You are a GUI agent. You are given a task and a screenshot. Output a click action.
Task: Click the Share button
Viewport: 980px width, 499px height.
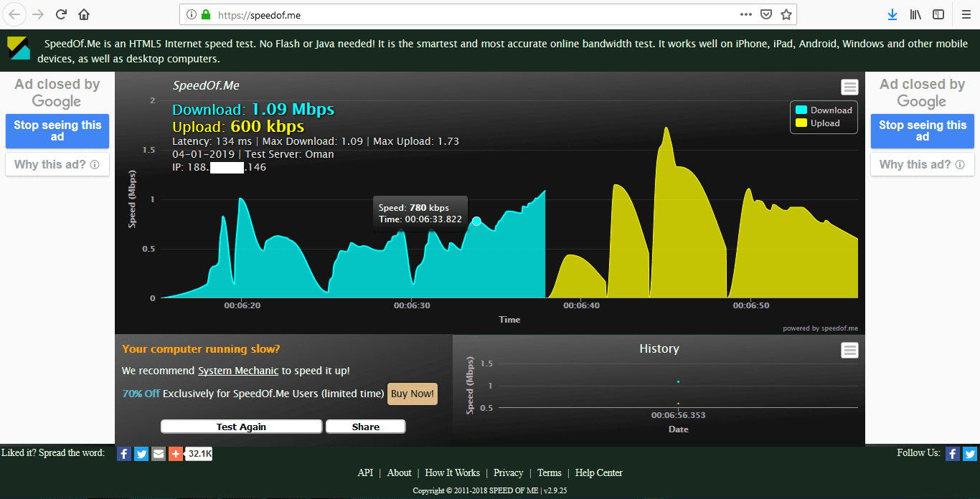[x=366, y=427]
